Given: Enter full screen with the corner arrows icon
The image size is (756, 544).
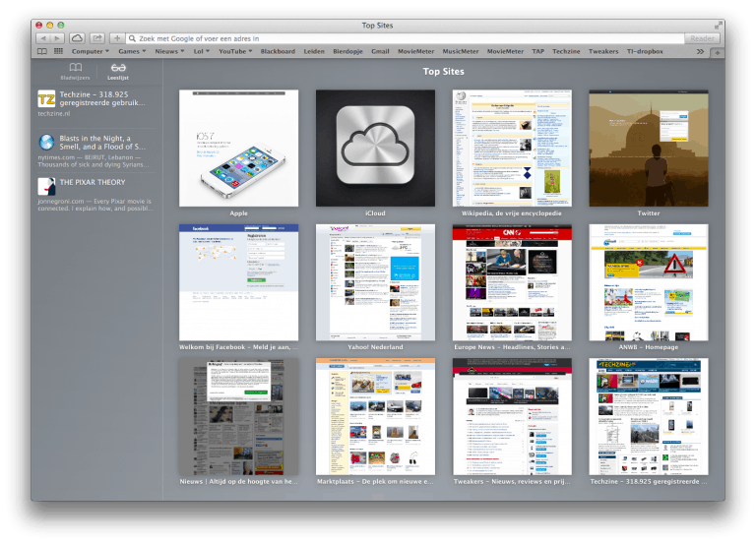Looking at the screenshot, I should (719, 25).
